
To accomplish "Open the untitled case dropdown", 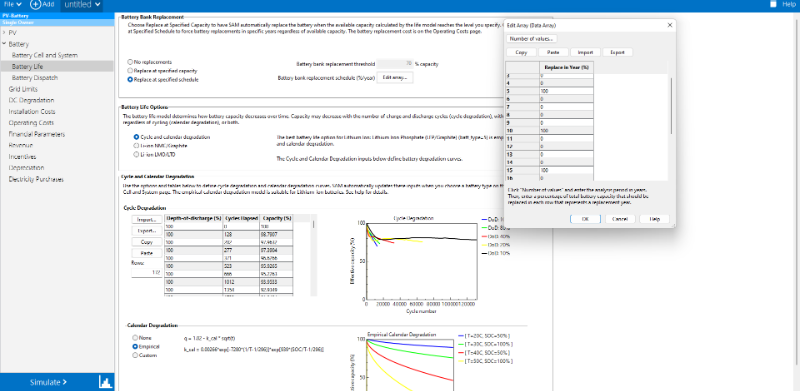I will pos(81,5).
